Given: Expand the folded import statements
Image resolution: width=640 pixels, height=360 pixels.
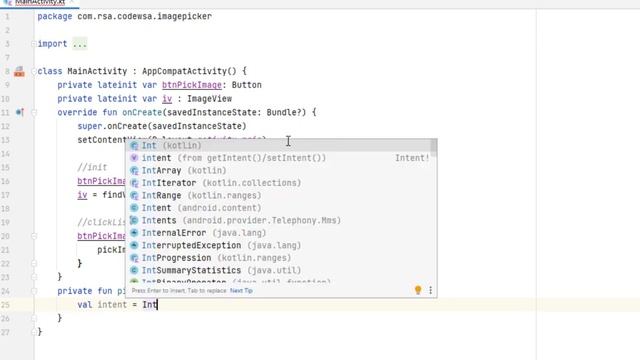Looking at the screenshot, I should pos(34,44).
